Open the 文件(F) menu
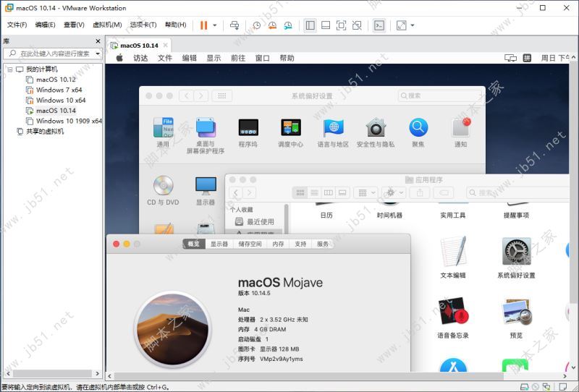 [17, 25]
